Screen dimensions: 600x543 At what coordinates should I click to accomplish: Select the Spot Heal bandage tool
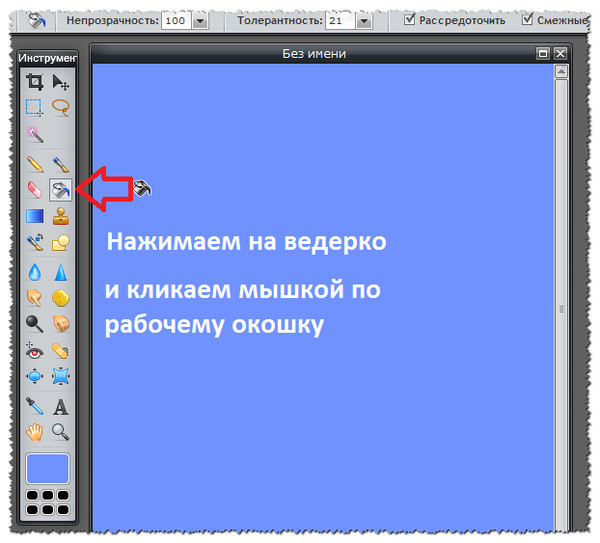pos(60,351)
